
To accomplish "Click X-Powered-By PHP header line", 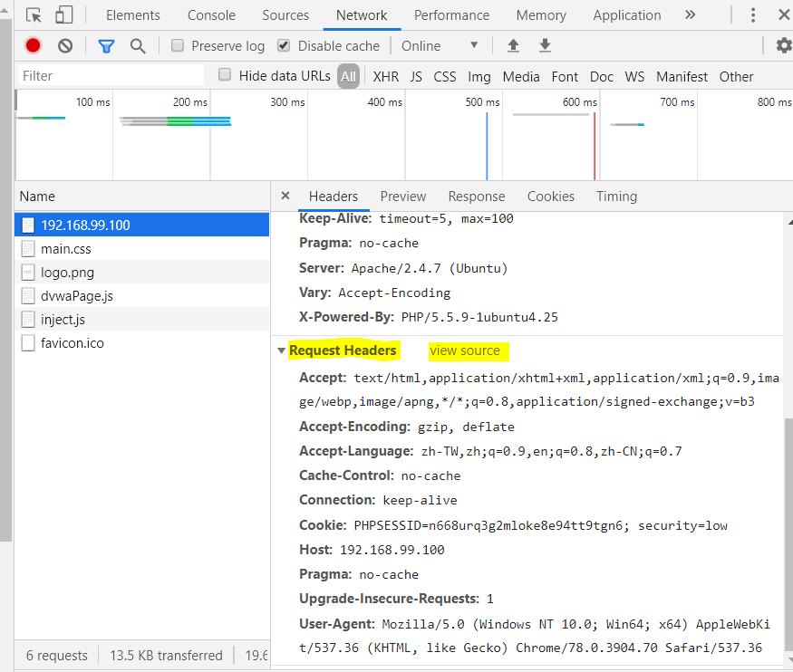I will [x=429, y=317].
